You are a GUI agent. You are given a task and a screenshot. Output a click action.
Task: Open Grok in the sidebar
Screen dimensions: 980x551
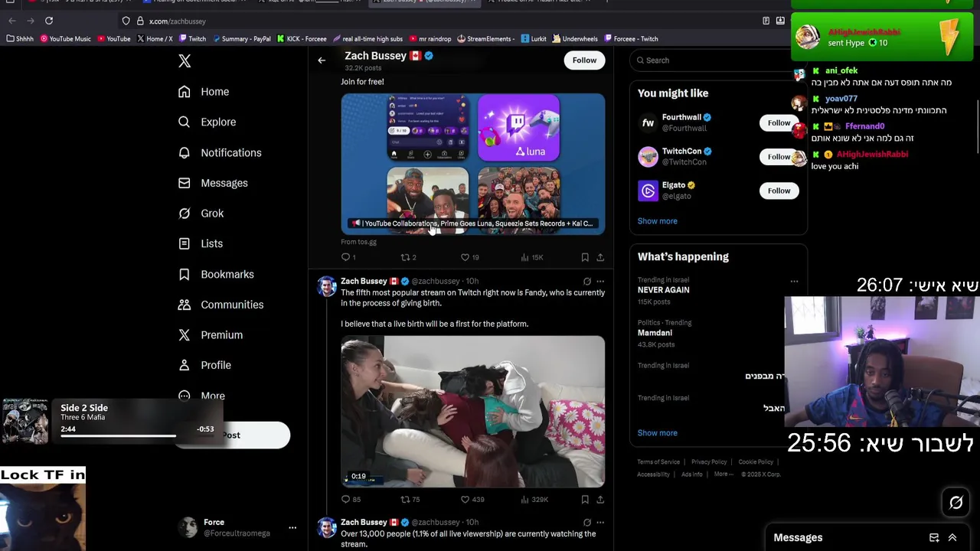(x=201, y=214)
